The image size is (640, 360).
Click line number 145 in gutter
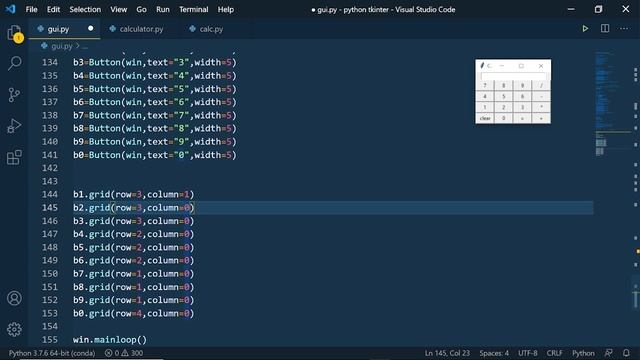pyautogui.click(x=50, y=208)
